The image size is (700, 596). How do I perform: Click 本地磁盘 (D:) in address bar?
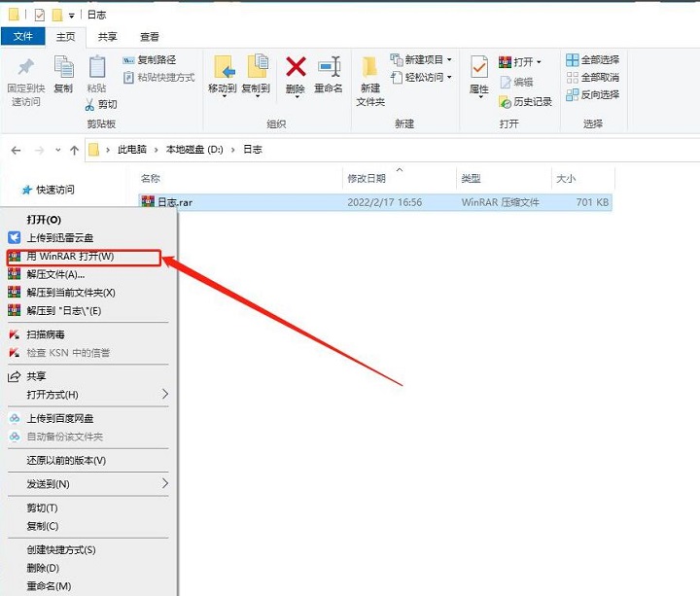click(194, 150)
